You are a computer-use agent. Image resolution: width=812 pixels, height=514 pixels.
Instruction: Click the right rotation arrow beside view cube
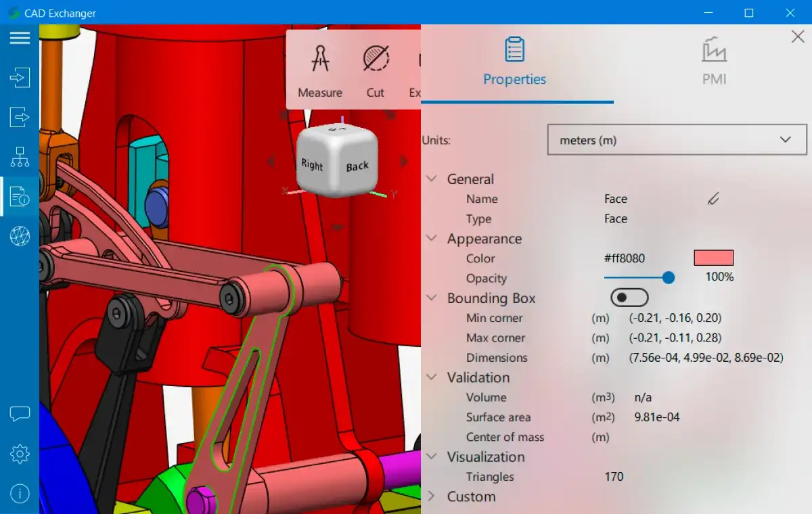click(405, 162)
